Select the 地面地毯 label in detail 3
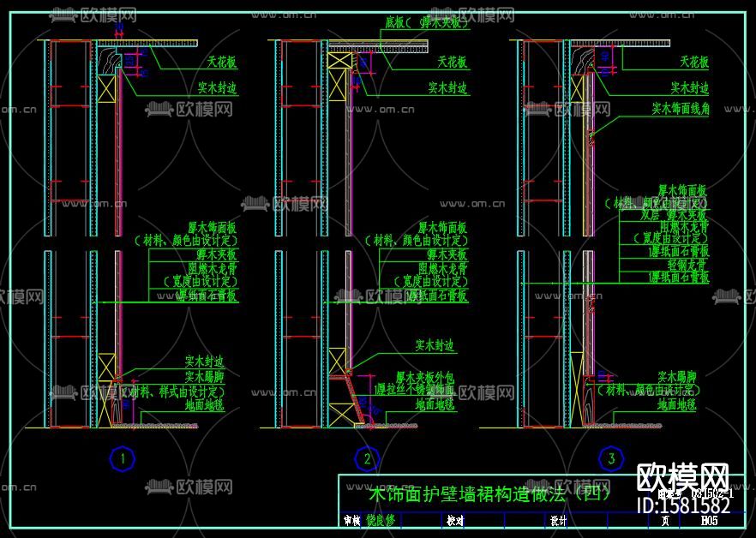 [676, 404]
